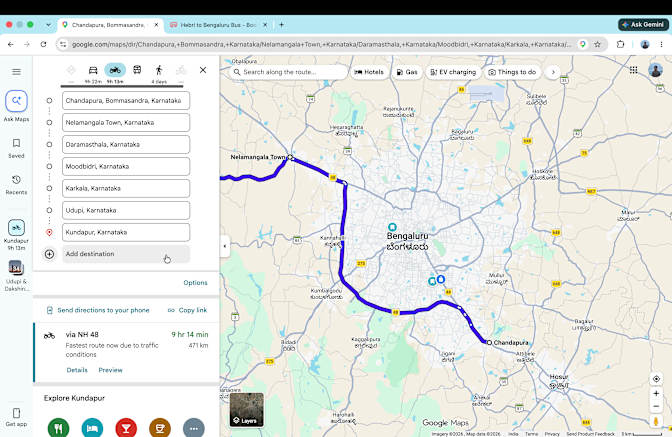Screen dimensions: 672x437
Task: Edit Kundapur, Karnataka destination field
Action: (126, 232)
